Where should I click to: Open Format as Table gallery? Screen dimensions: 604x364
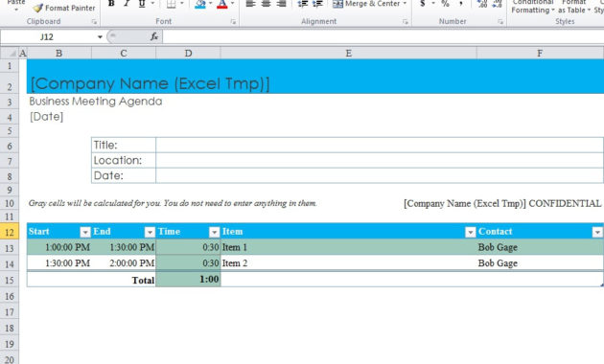coord(574,7)
